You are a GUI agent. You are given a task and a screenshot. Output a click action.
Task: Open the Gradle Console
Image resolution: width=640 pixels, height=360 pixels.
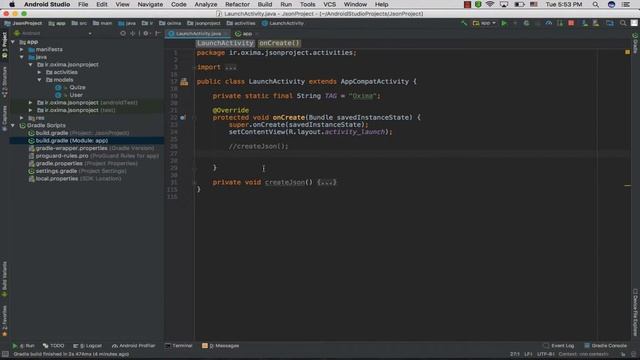point(605,346)
